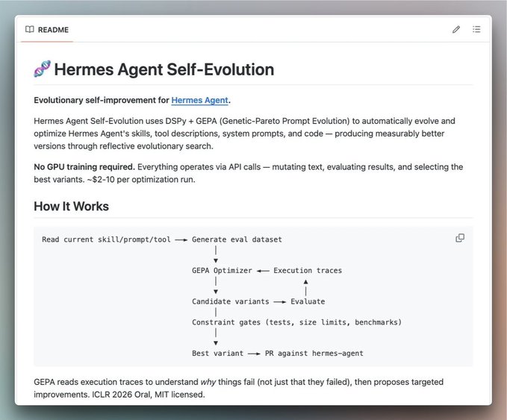Click 'Candidate variants' in diagram
The width and height of the screenshot is (507, 420).
point(230,301)
